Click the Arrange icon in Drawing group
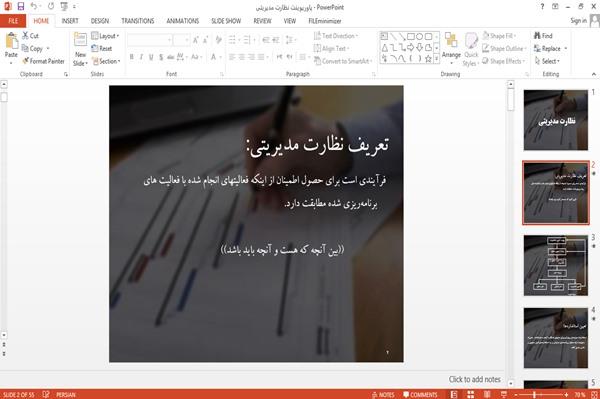 tap(451, 41)
